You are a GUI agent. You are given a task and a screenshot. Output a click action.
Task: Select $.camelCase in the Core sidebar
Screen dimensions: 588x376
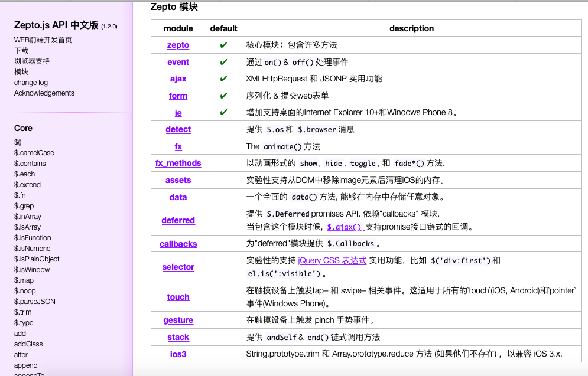click(34, 152)
